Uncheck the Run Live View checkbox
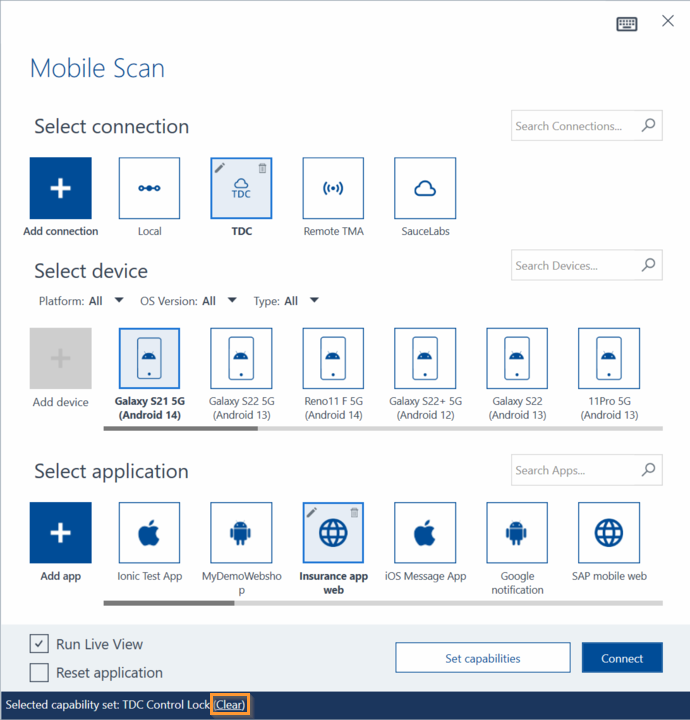690x720 pixels. pos(39,644)
